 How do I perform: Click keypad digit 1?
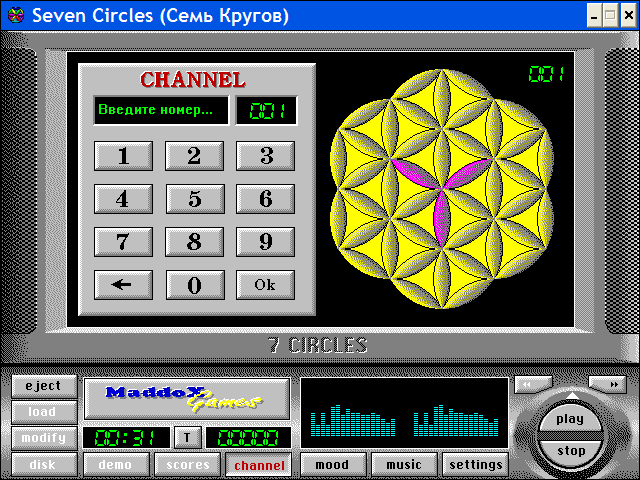click(x=123, y=156)
